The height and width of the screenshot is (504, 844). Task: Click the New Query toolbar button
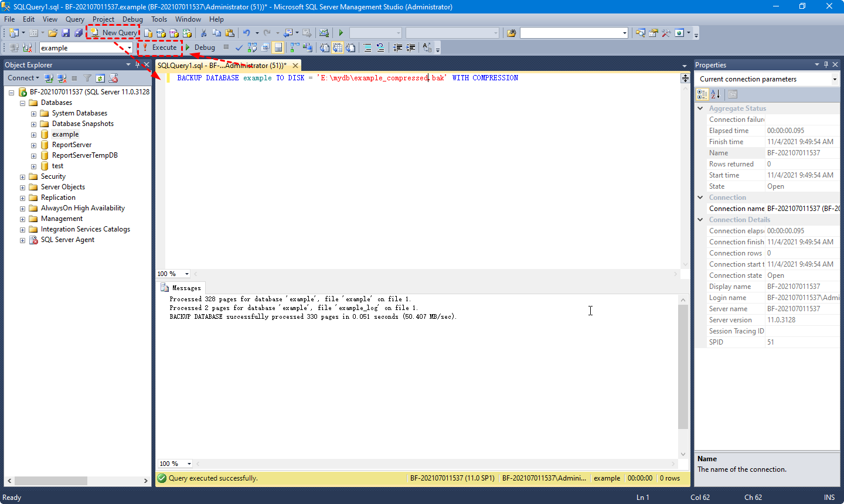coord(114,33)
